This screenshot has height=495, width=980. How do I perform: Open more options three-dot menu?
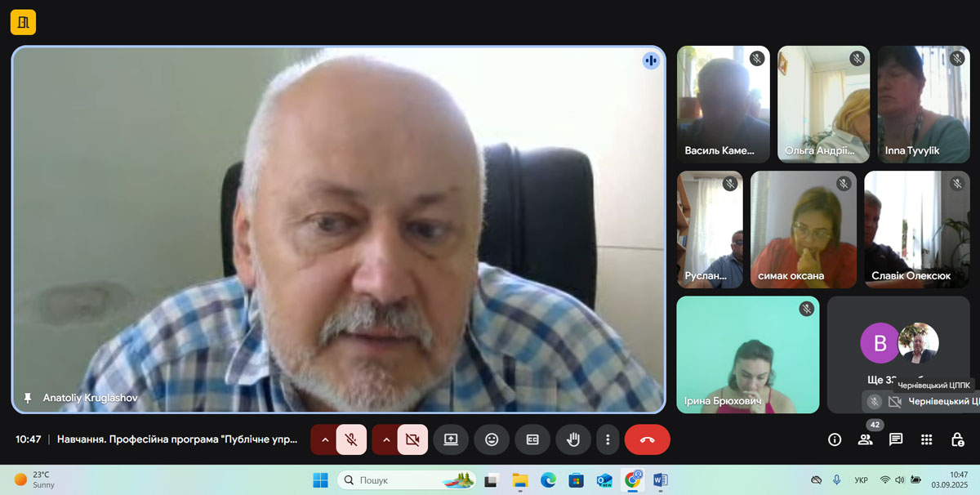pyautogui.click(x=608, y=439)
